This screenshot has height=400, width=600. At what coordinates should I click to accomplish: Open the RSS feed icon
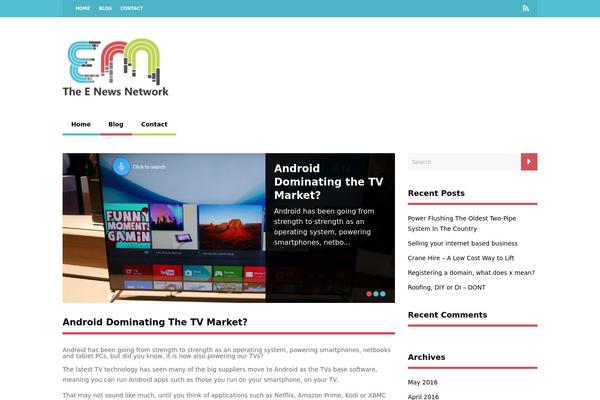526,8
